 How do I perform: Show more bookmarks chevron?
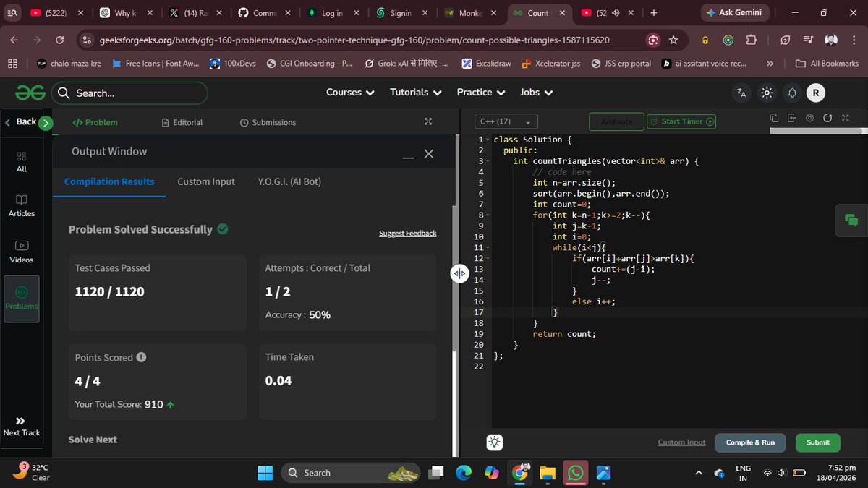pos(770,64)
